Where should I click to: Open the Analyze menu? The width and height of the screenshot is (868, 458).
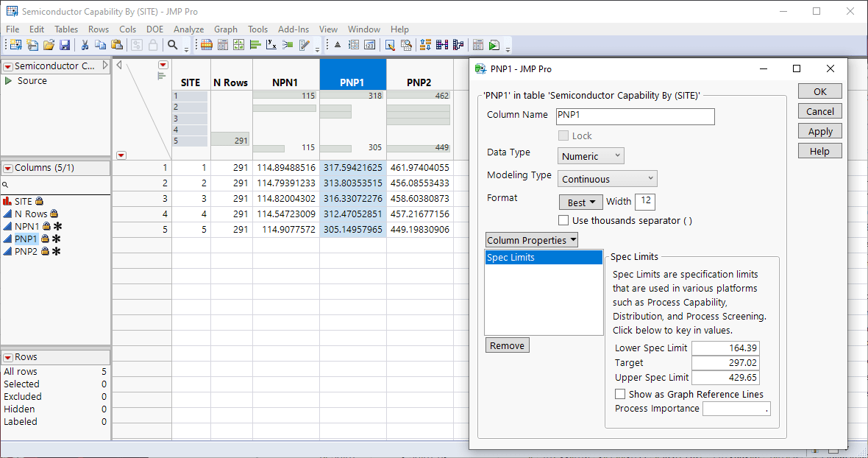coord(188,29)
